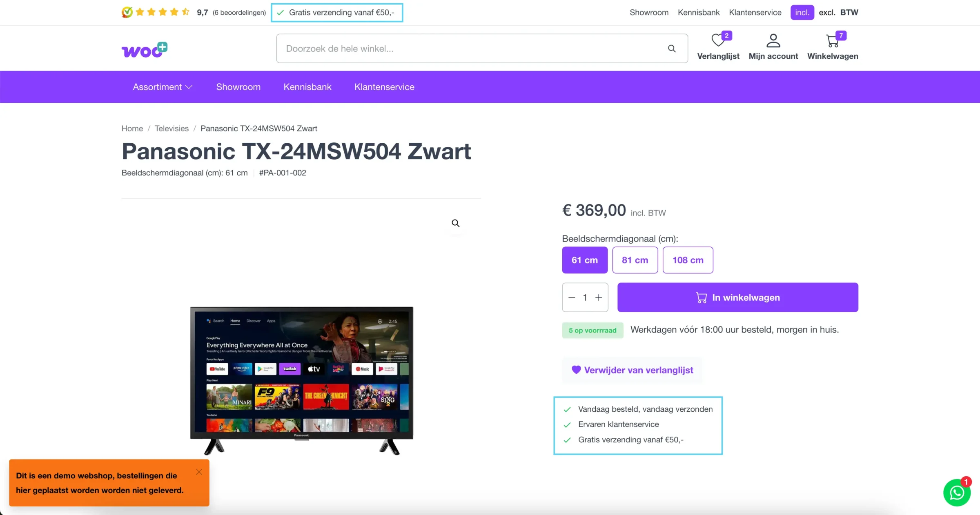Viewport: 980px width, 515px height.
Task: Open the Verlanglijst heart icon
Action: 717,41
